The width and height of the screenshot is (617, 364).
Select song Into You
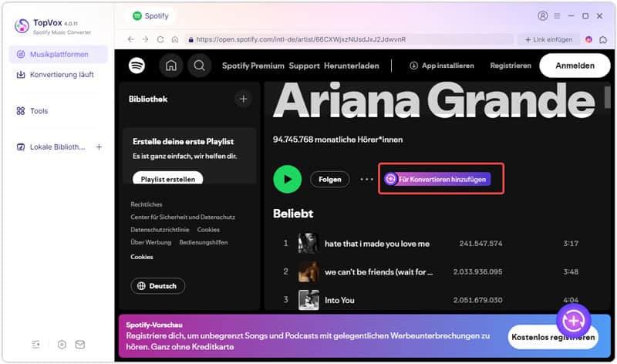(x=339, y=300)
